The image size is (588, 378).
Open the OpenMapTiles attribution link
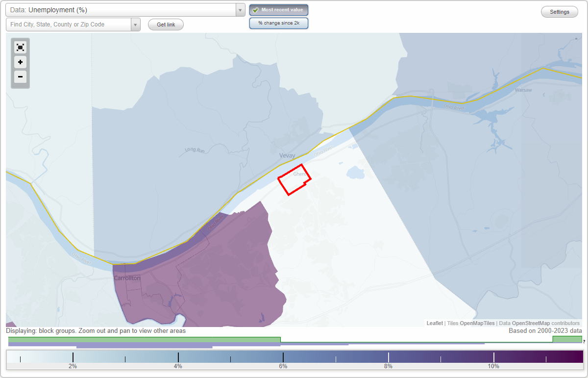477,323
